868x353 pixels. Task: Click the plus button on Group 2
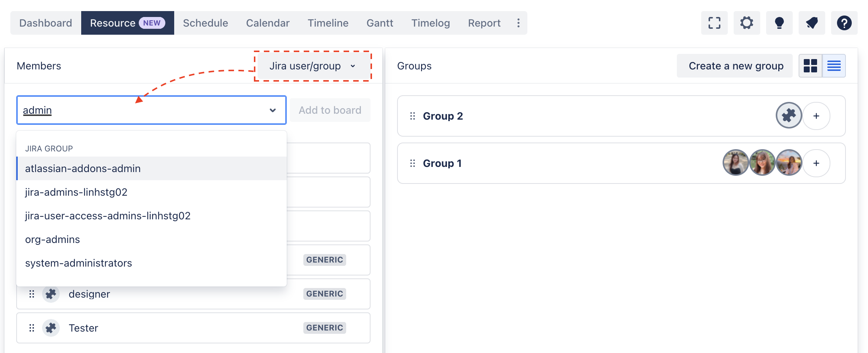click(816, 116)
